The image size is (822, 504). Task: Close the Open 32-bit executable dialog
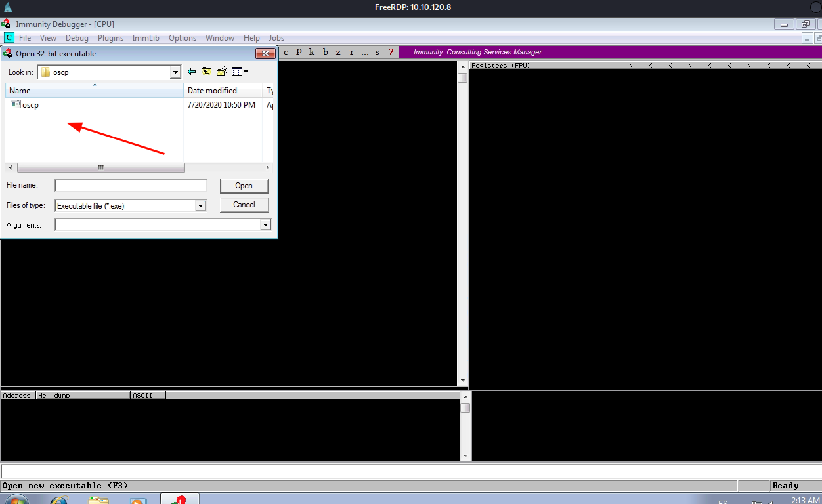click(x=265, y=54)
